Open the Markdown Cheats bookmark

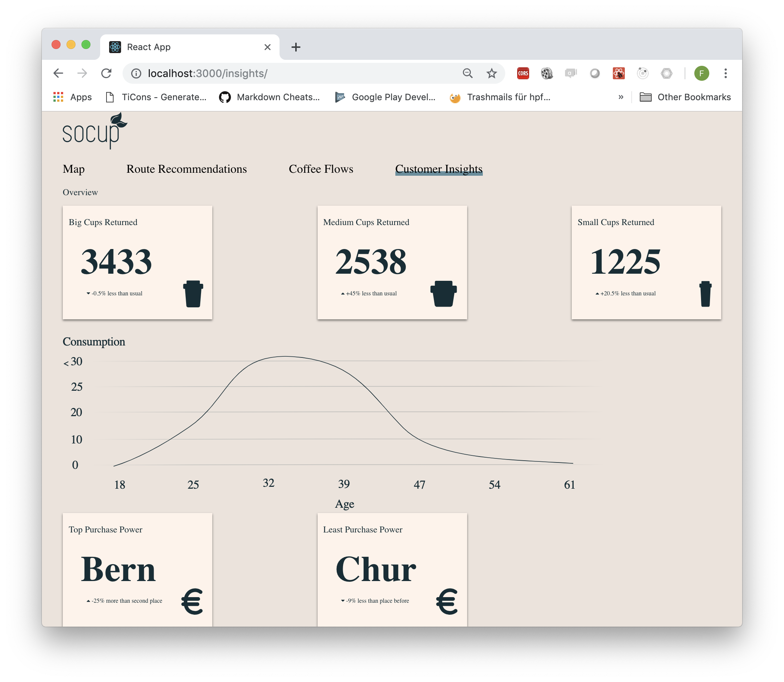[x=269, y=97]
